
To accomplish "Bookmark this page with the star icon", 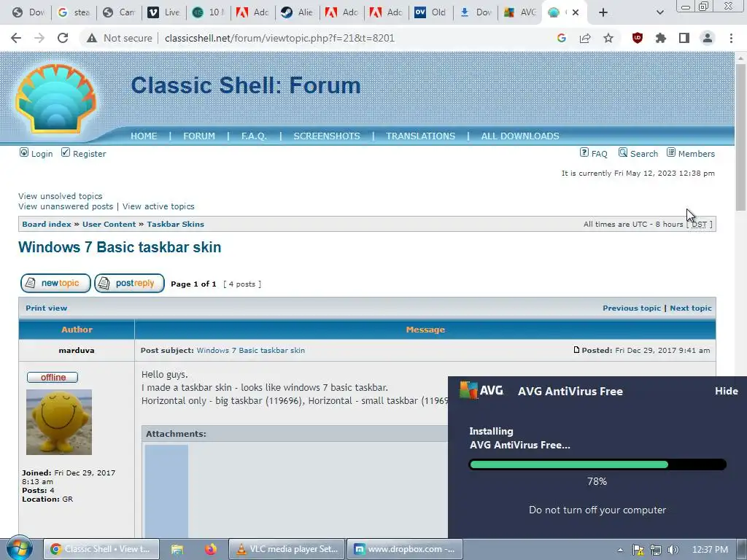I will click(608, 38).
